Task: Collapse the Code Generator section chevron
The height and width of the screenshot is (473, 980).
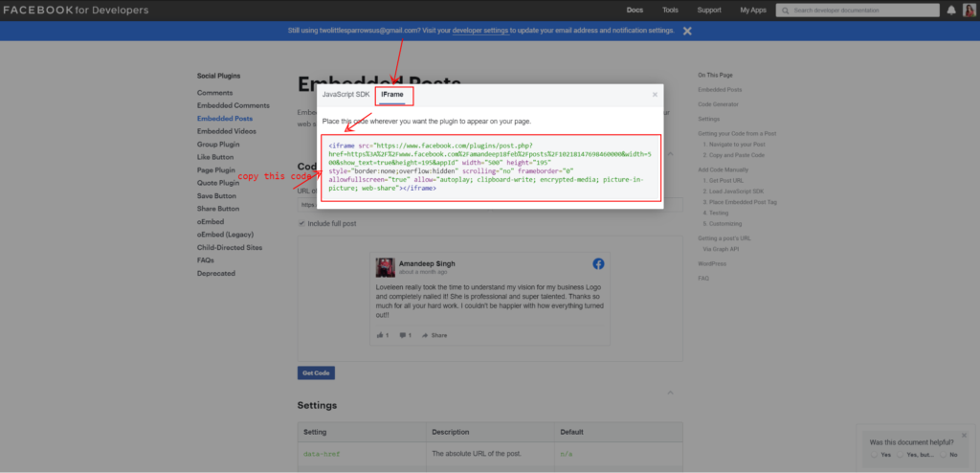Action: (x=670, y=153)
